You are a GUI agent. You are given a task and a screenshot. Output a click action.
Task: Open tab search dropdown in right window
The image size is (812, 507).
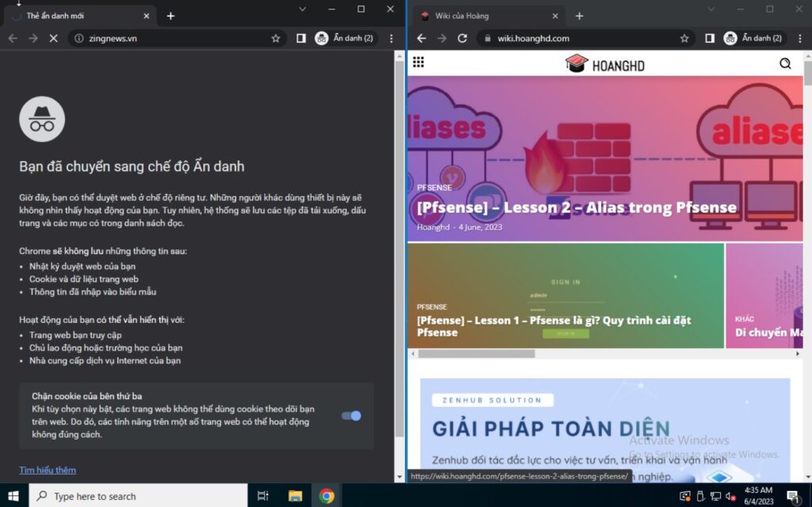tap(711, 9)
